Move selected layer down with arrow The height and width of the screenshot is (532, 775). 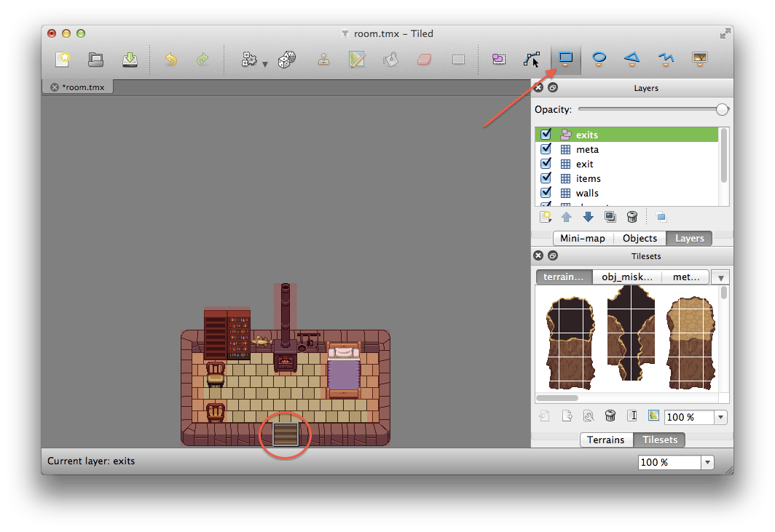(588, 217)
